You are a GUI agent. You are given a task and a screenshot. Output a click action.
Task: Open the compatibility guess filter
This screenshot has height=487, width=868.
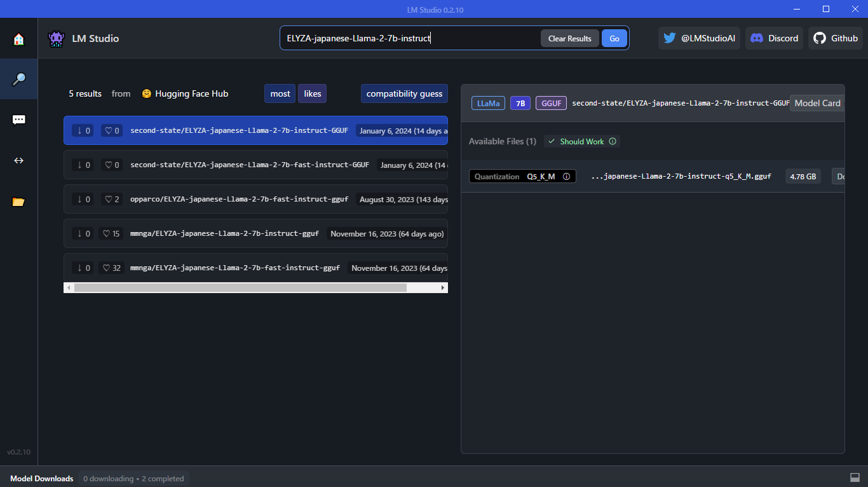coord(404,93)
